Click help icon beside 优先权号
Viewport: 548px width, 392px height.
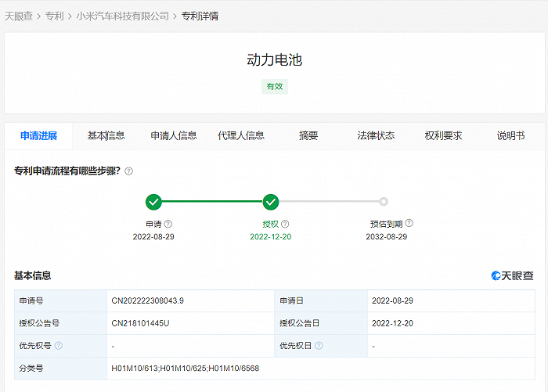point(59,346)
